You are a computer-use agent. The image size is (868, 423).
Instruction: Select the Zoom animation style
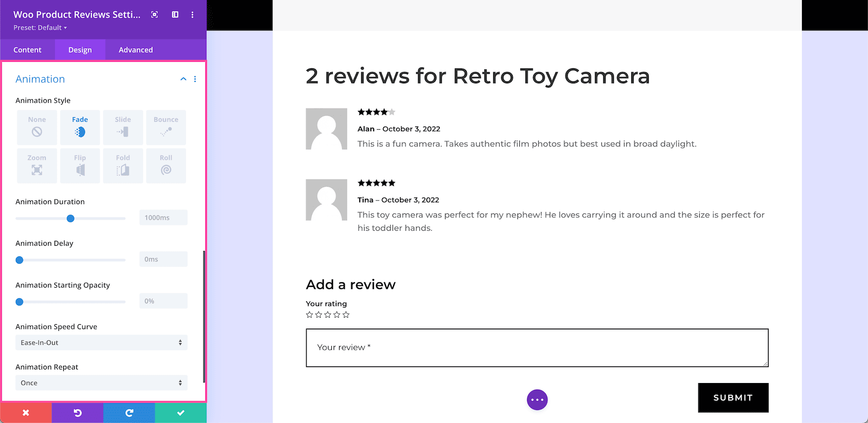pyautogui.click(x=37, y=165)
